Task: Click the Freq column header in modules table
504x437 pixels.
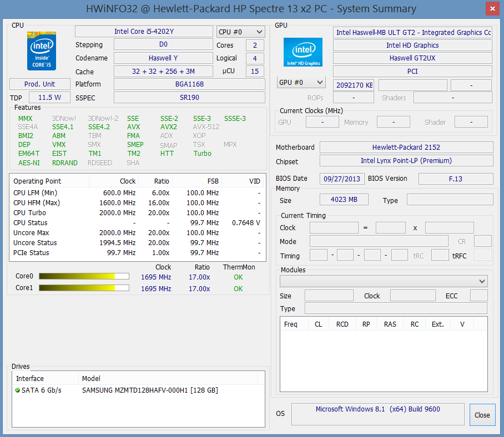Action: [294, 324]
